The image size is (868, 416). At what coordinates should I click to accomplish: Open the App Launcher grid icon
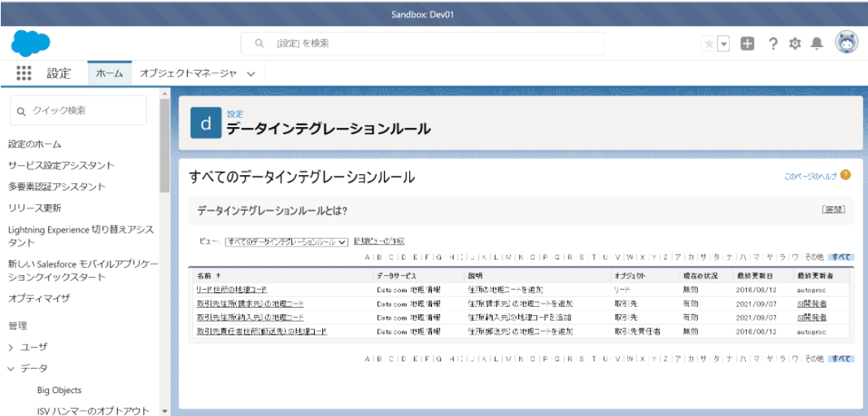[24, 73]
